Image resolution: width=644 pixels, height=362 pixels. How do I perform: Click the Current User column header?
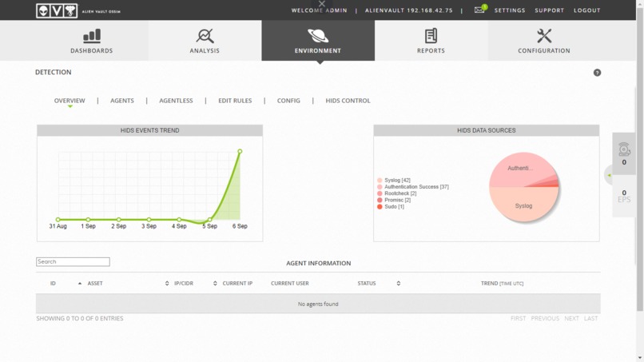click(x=289, y=284)
